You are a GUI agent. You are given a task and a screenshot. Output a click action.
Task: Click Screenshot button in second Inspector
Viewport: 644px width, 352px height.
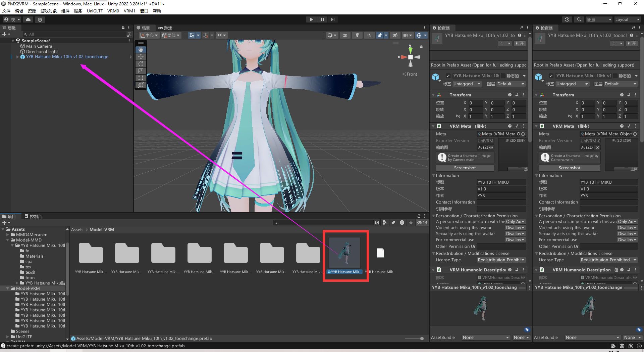tap(569, 168)
